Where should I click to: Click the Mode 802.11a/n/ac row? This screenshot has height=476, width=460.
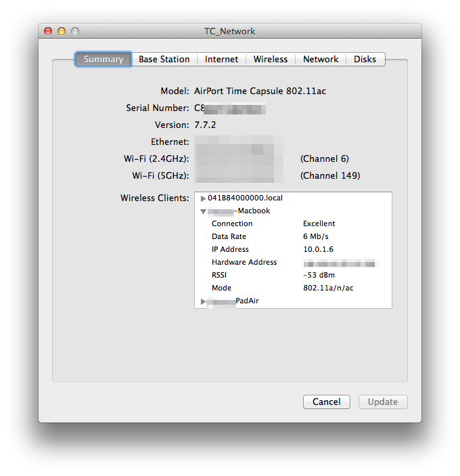pyautogui.click(x=293, y=288)
